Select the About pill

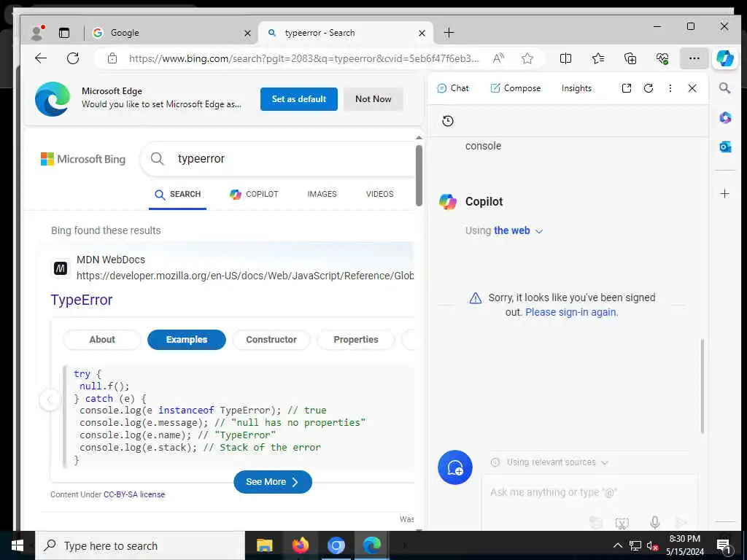(102, 340)
